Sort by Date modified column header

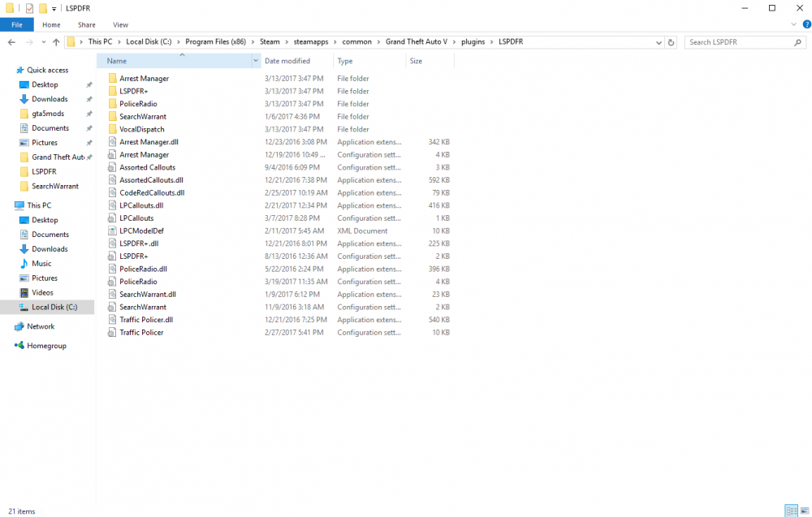(287, 61)
